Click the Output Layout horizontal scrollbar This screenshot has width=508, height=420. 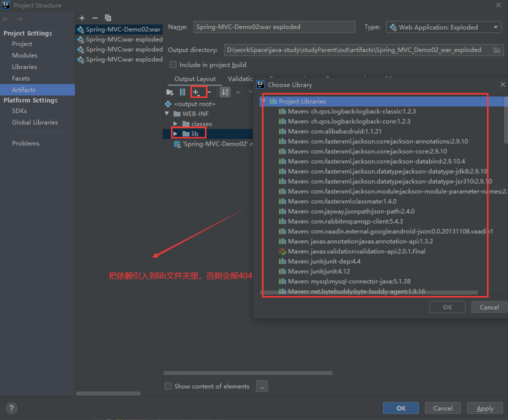248,373
